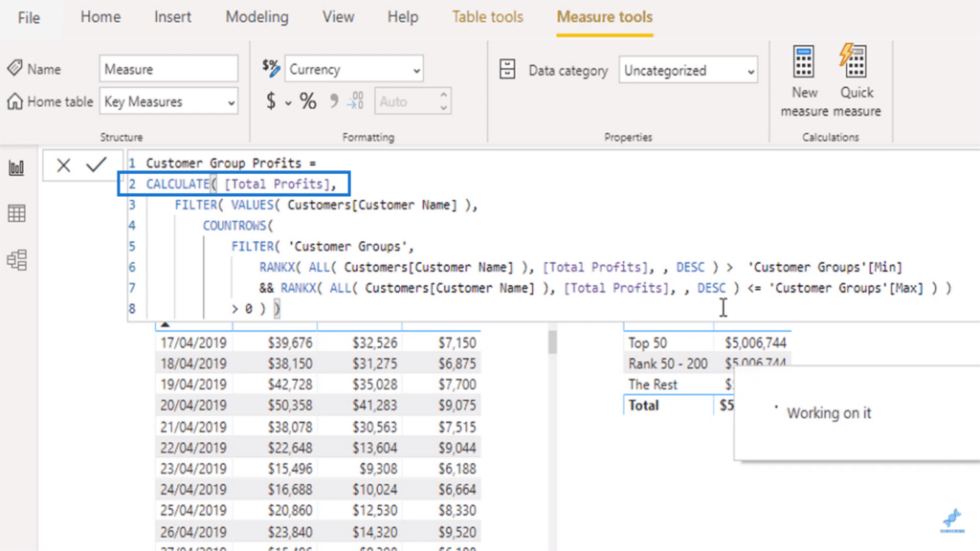Click CALCULATE in formula line 2
The height and width of the screenshot is (551, 980).
pyautogui.click(x=178, y=184)
